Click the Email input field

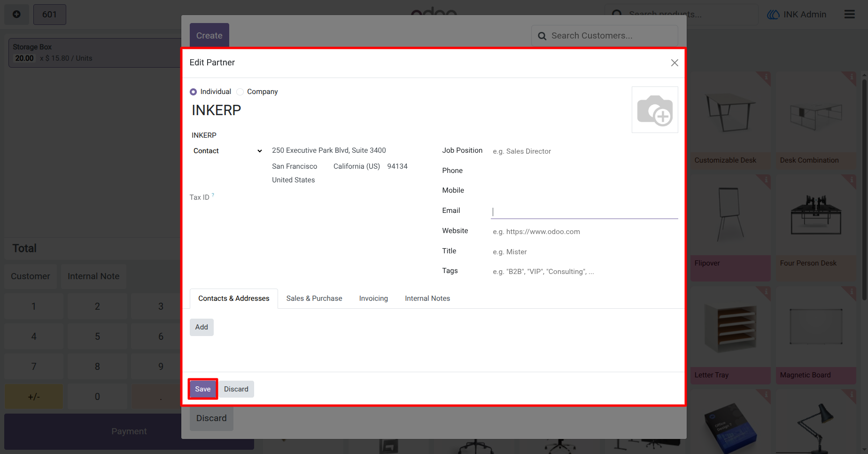click(x=585, y=211)
